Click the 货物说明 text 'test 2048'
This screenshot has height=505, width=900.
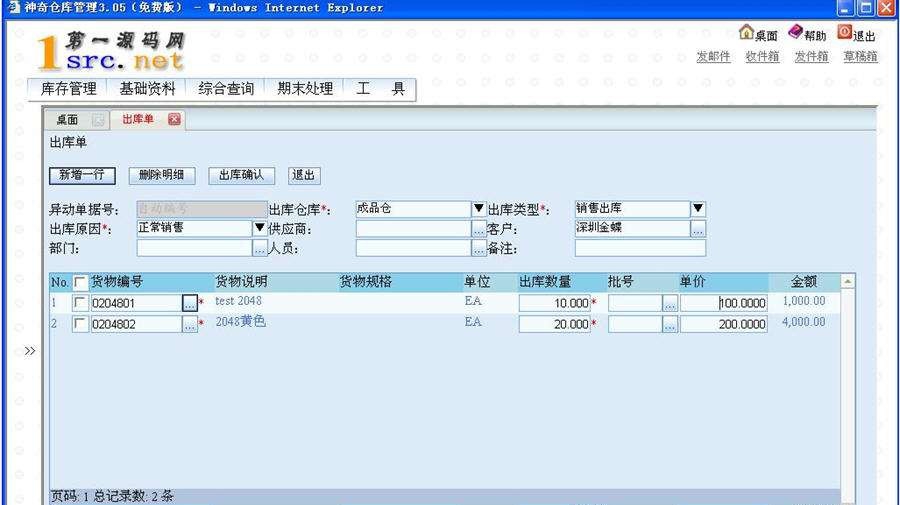[238, 301]
